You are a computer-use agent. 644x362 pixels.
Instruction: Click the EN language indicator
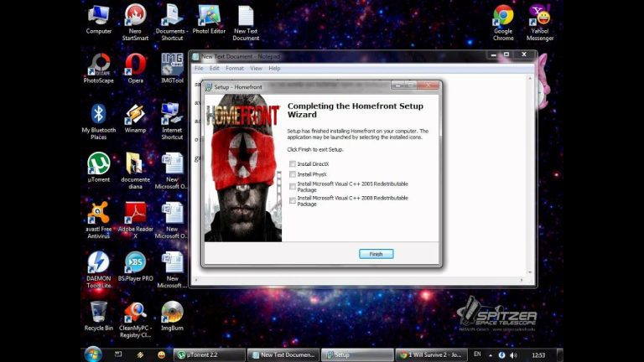pyautogui.click(x=477, y=354)
